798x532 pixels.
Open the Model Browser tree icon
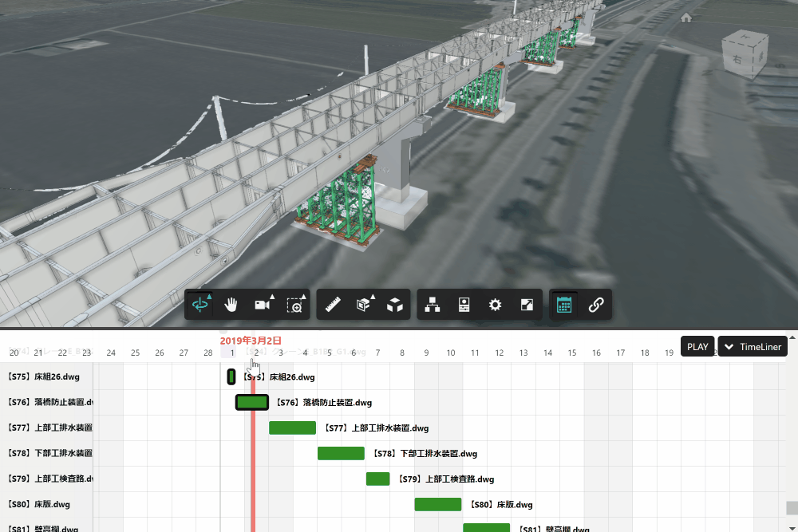point(433,305)
